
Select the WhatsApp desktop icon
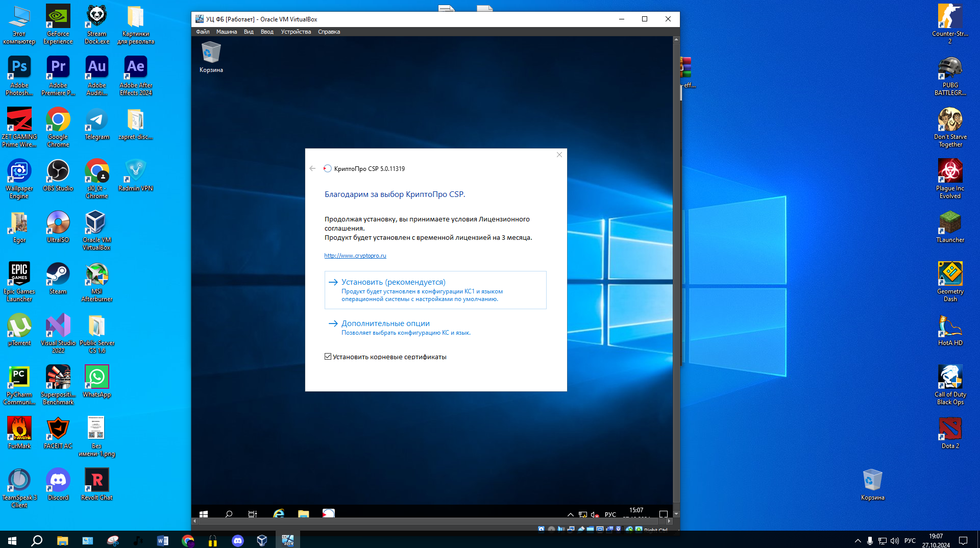tap(97, 381)
